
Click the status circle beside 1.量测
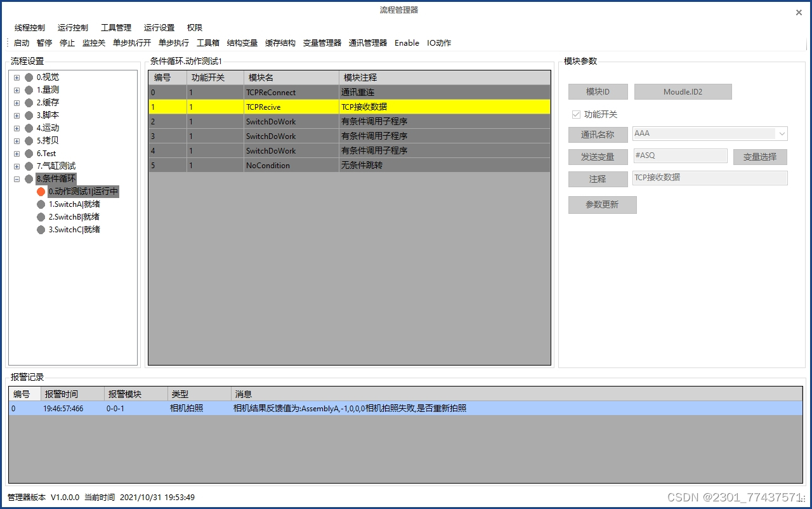29,90
